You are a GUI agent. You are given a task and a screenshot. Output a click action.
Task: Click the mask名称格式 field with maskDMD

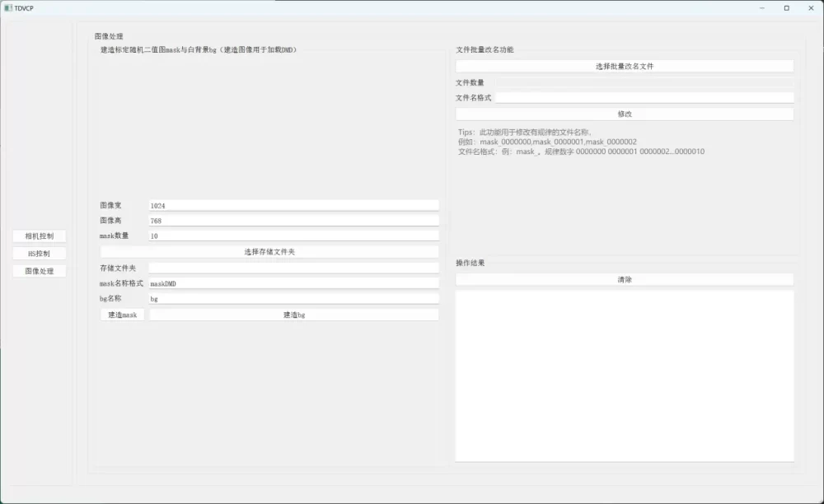click(x=293, y=283)
